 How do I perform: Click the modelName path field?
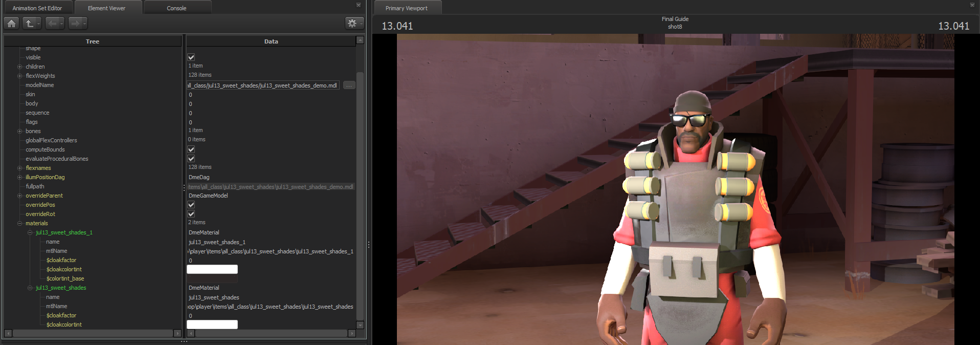pos(263,85)
